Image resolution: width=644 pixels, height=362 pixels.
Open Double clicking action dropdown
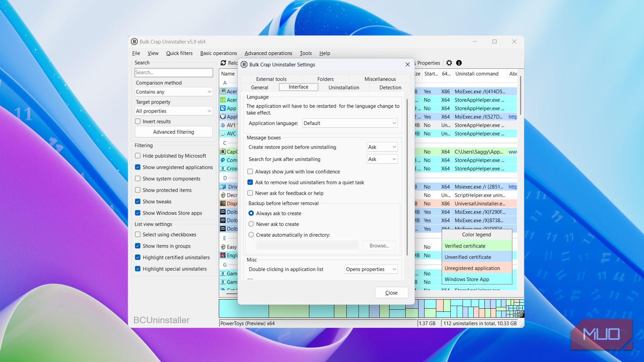point(371,269)
